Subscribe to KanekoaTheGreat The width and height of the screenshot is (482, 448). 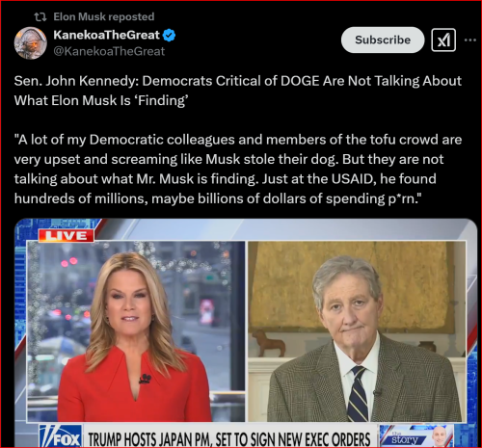coord(383,40)
